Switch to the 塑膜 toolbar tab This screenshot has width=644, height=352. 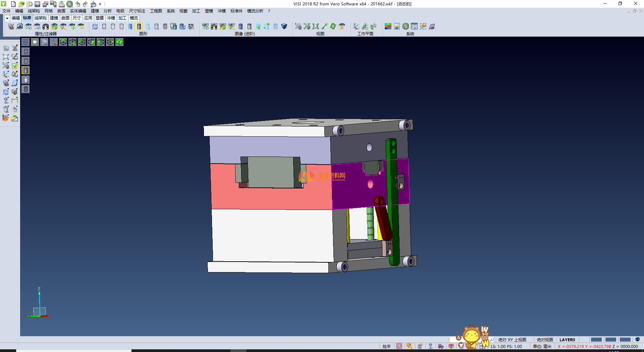[x=99, y=18]
